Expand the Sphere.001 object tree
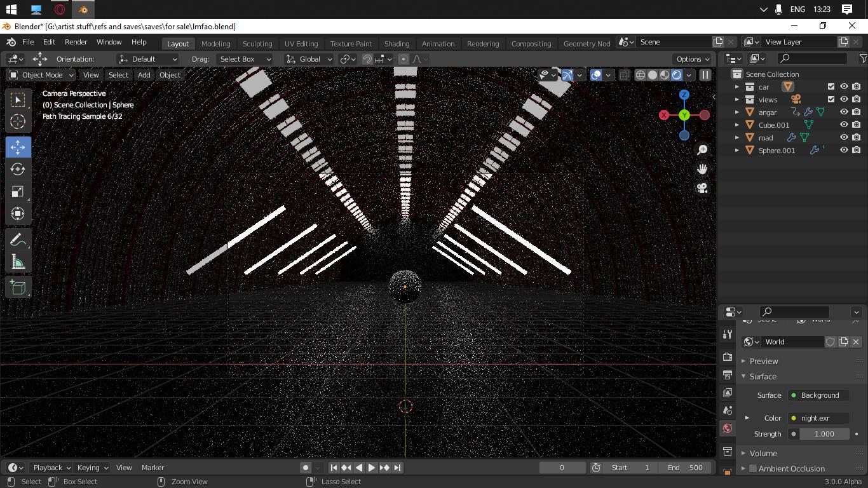Viewport: 868px width, 488px height. point(737,150)
